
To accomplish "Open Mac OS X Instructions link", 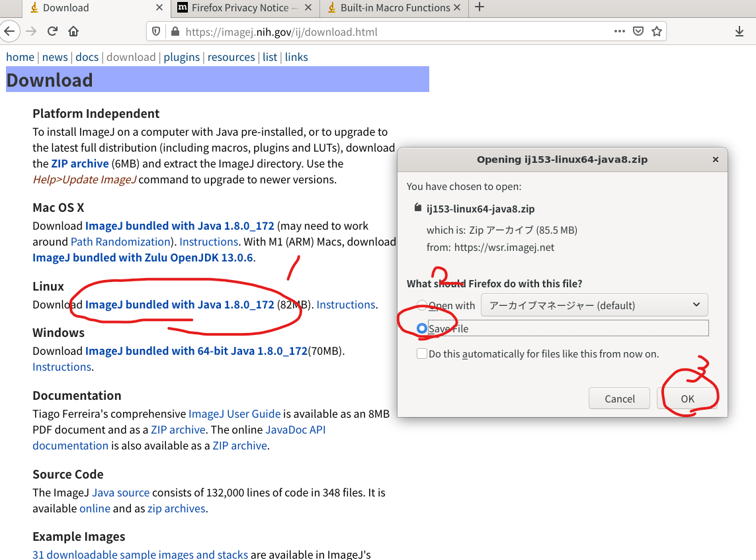I will click(x=209, y=242).
